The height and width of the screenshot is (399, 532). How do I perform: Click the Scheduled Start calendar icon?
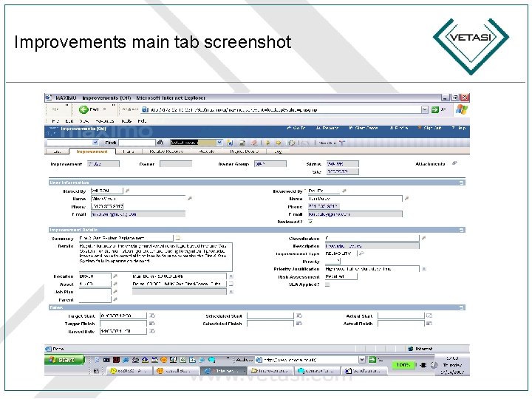pos(299,316)
